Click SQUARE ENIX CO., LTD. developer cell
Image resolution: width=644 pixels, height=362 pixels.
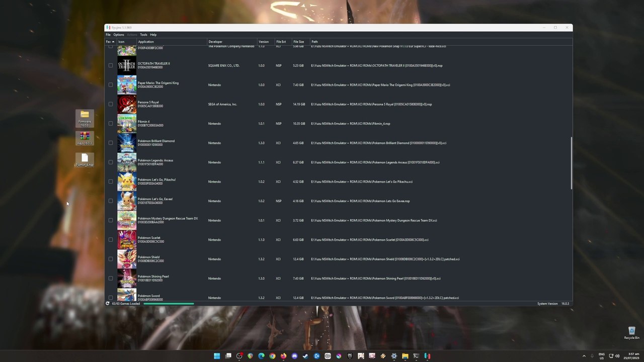point(224,65)
